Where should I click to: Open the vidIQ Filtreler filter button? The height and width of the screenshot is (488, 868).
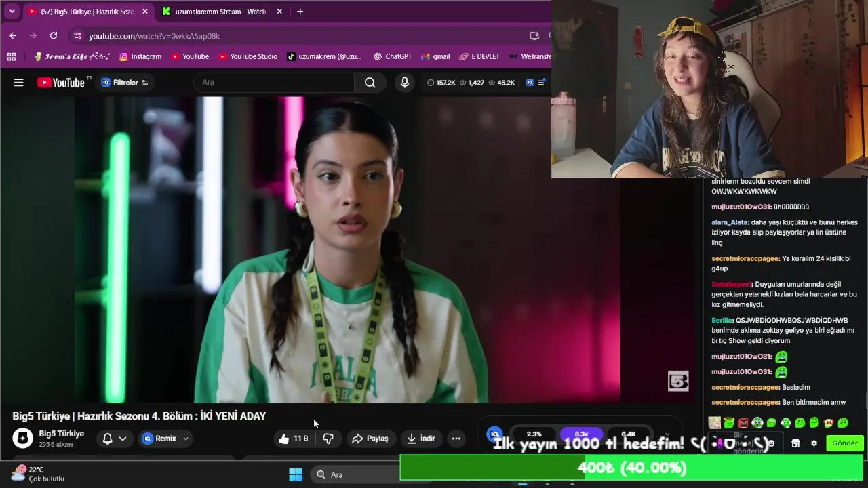coord(125,83)
